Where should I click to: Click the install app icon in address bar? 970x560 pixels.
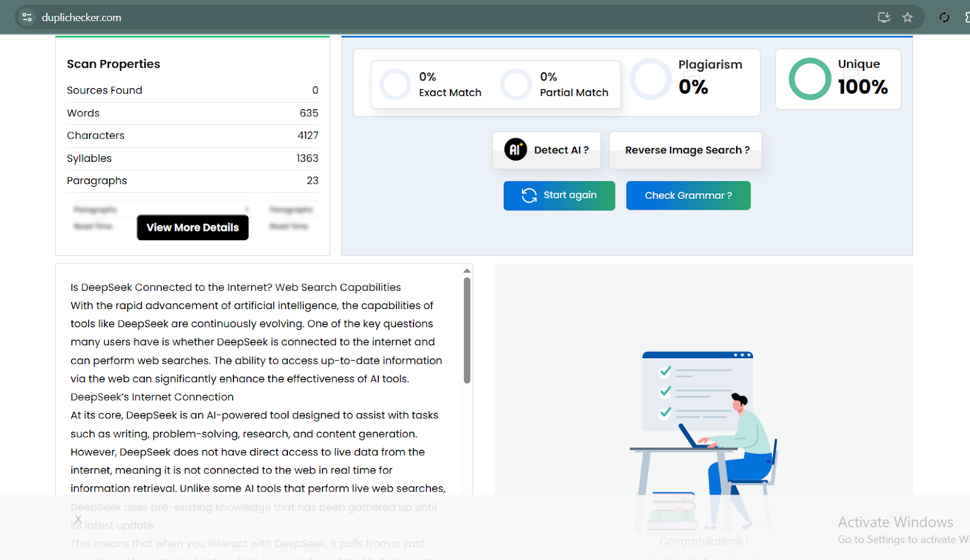[884, 17]
